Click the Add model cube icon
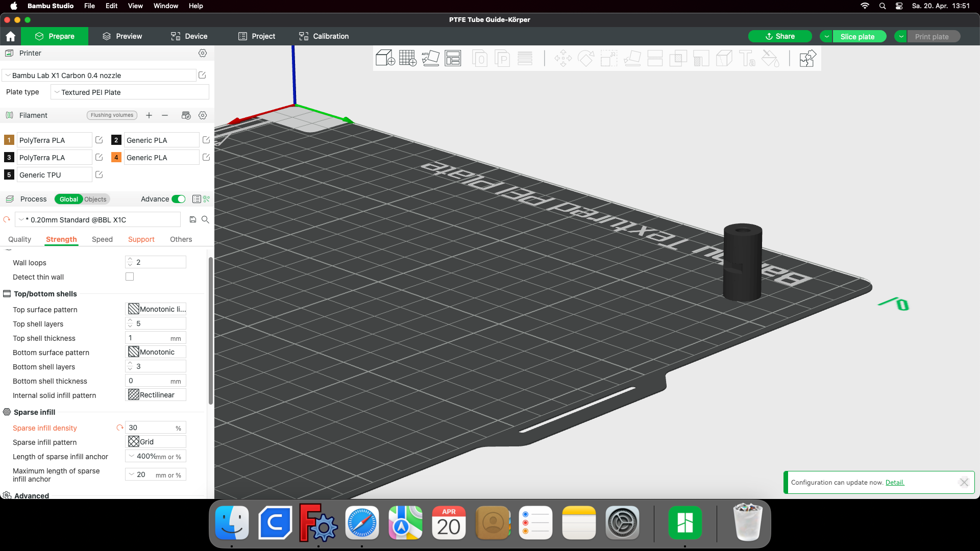The height and width of the screenshot is (551, 980). [x=385, y=58]
